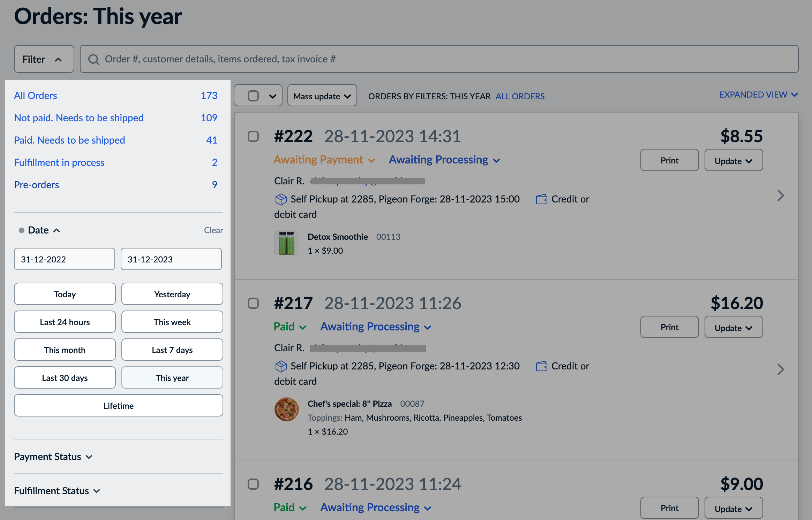Open order #217 details via right chevron
Viewport: 812px width, 520px height.
point(781,369)
